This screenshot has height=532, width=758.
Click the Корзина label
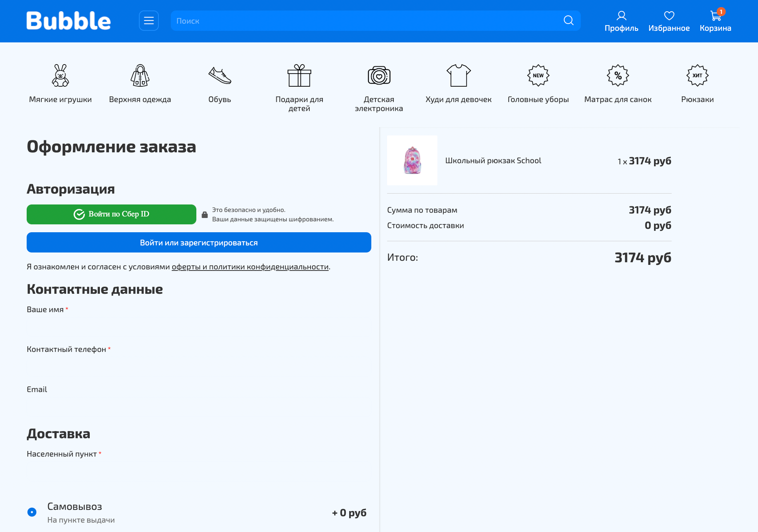716,28
